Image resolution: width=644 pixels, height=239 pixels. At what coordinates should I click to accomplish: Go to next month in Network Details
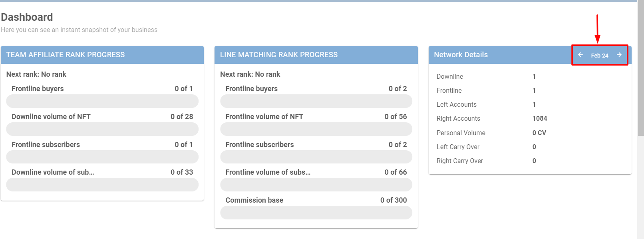[619, 55]
